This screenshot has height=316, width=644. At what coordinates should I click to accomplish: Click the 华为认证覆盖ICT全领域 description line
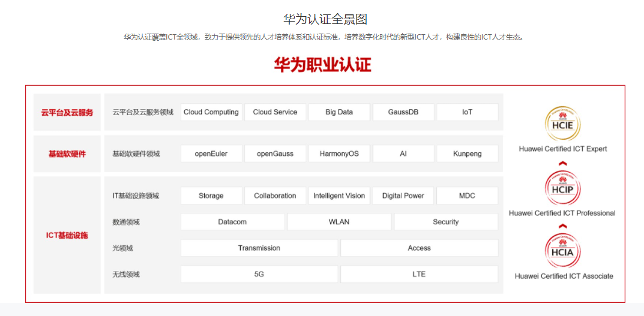click(x=325, y=37)
